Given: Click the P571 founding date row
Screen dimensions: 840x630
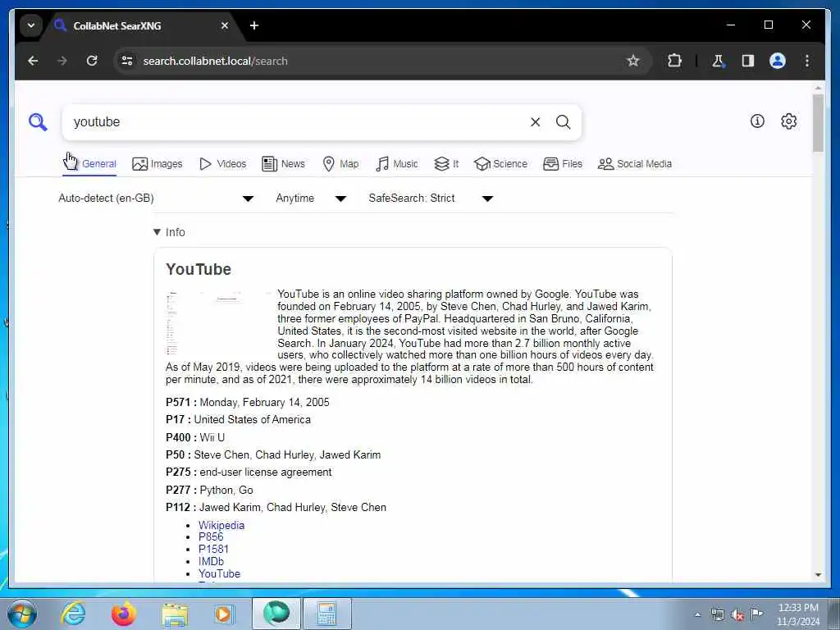Looking at the screenshot, I should click(248, 402).
